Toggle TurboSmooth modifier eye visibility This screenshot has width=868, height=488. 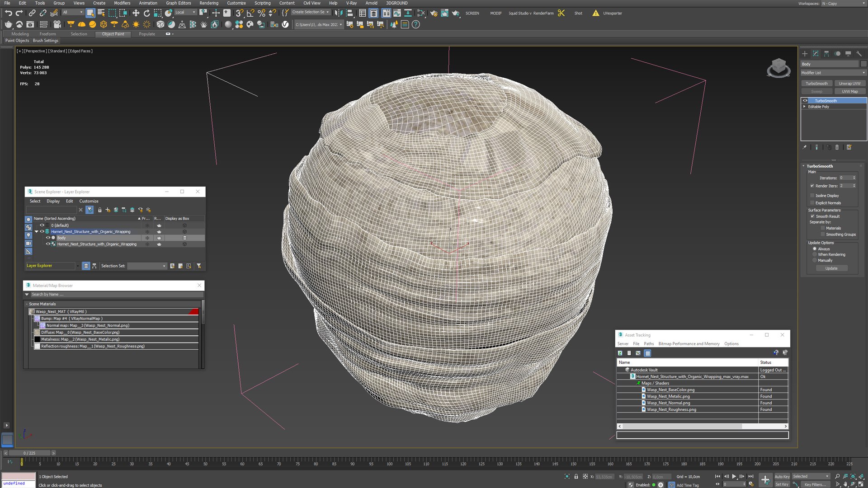click(x=805, y=101)
